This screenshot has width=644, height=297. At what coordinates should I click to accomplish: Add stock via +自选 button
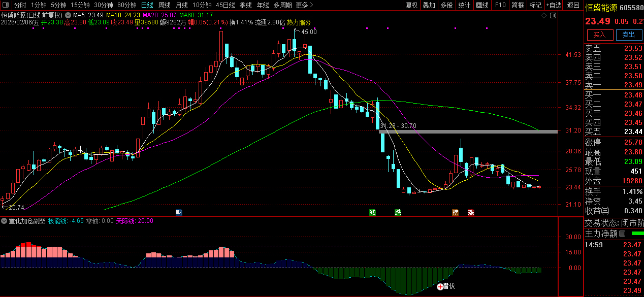[554, 5]
